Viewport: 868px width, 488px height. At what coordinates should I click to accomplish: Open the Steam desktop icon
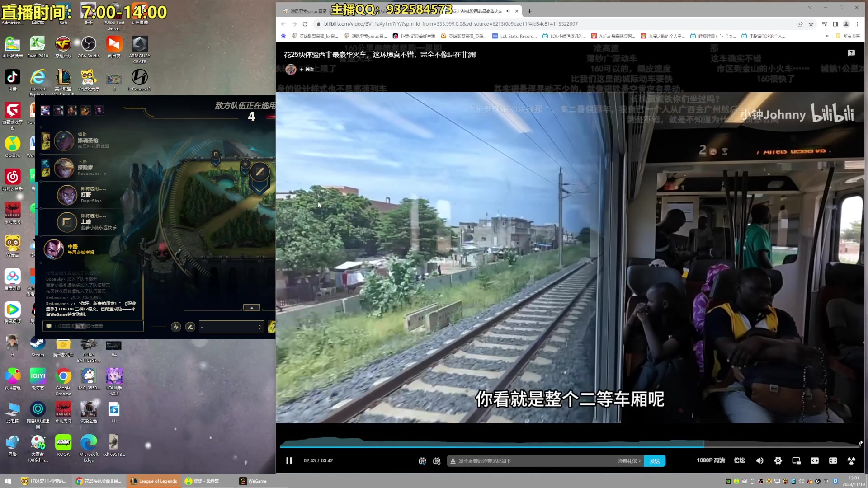coord(38,347)
